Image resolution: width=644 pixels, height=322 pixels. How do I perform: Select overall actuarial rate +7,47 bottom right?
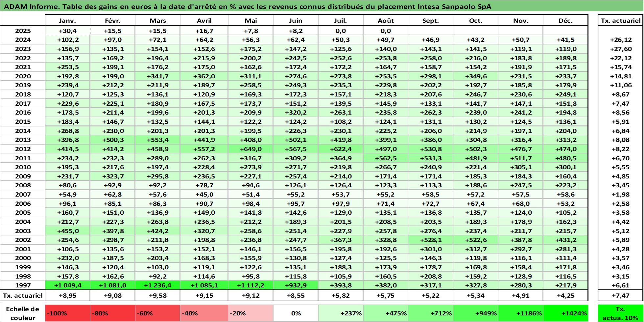point(621,295)
